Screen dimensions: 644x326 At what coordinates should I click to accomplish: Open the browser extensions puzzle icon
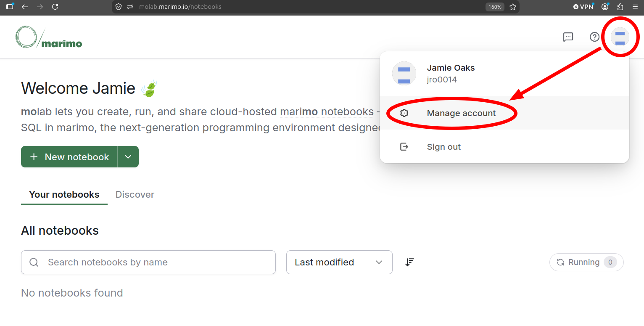click(620, 7)
